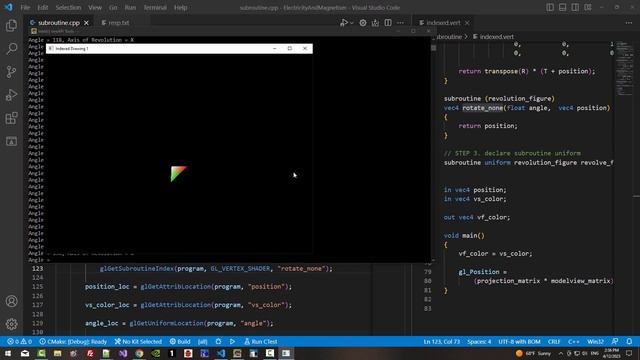This screenshot has height=360, width=640.
Task: Click CMake: [Debug]: Ready status item
Action: click(73, 342)
